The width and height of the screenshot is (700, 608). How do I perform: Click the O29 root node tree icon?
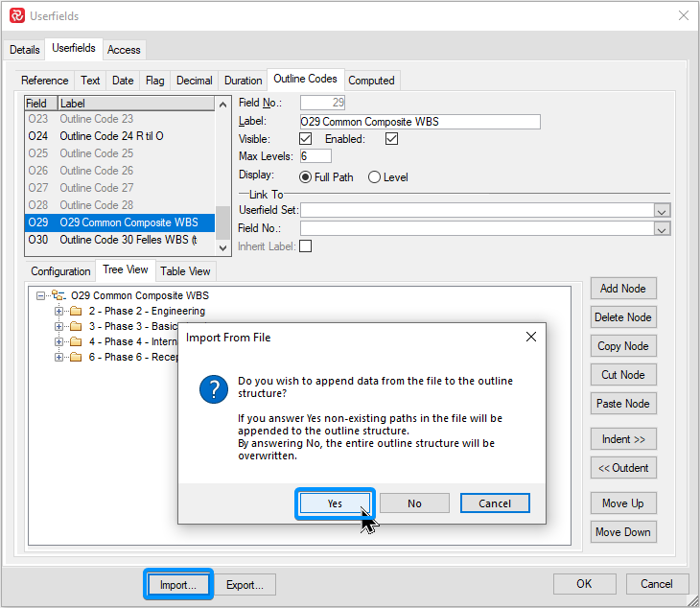[58, 296]
